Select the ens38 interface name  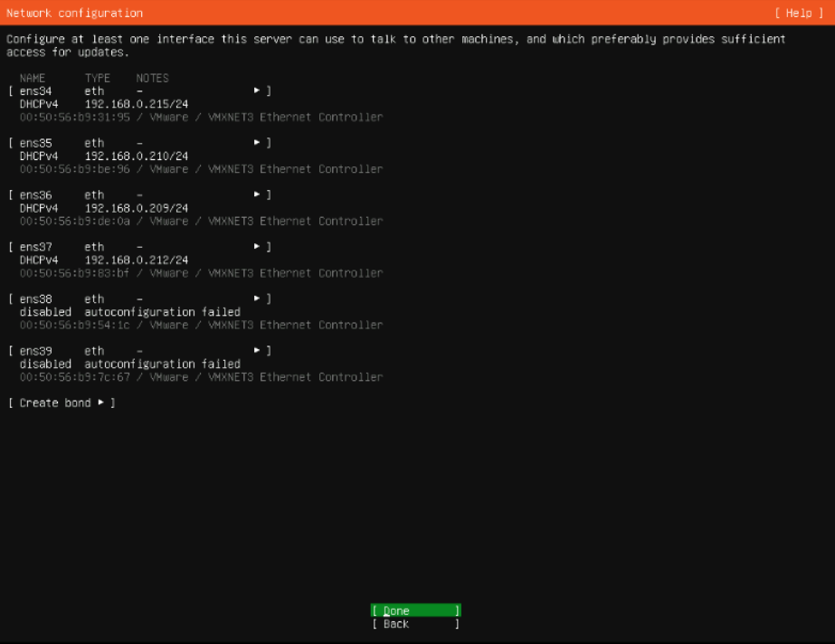[x=35, y=299]
